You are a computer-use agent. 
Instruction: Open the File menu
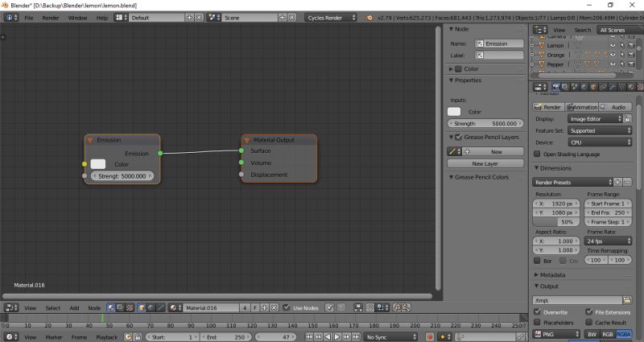point(29,18)
